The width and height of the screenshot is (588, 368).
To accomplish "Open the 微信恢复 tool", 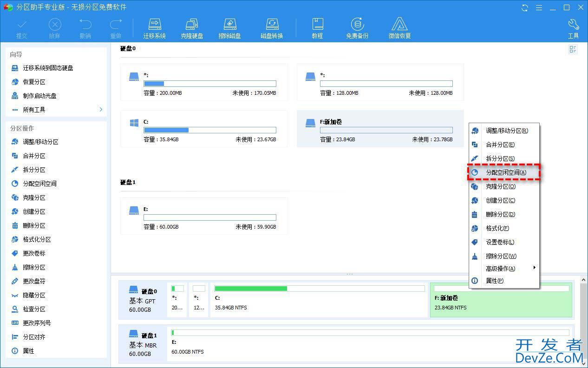I will coord(399,28).
